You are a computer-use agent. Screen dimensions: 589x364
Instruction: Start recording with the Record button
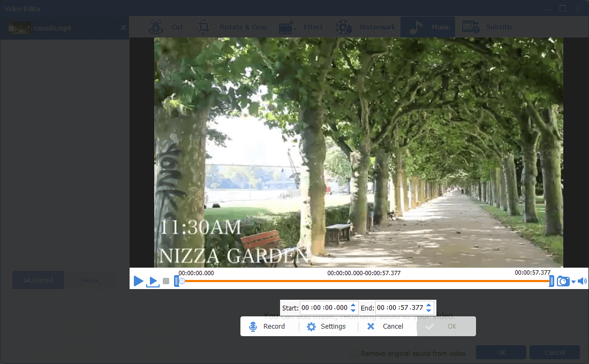[x=267, y=327]
